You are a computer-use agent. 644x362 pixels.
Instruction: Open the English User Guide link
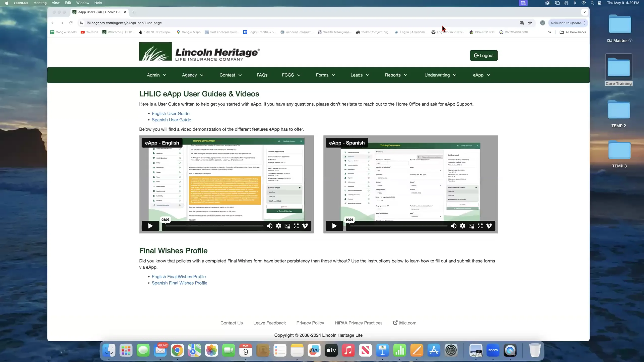171,113
